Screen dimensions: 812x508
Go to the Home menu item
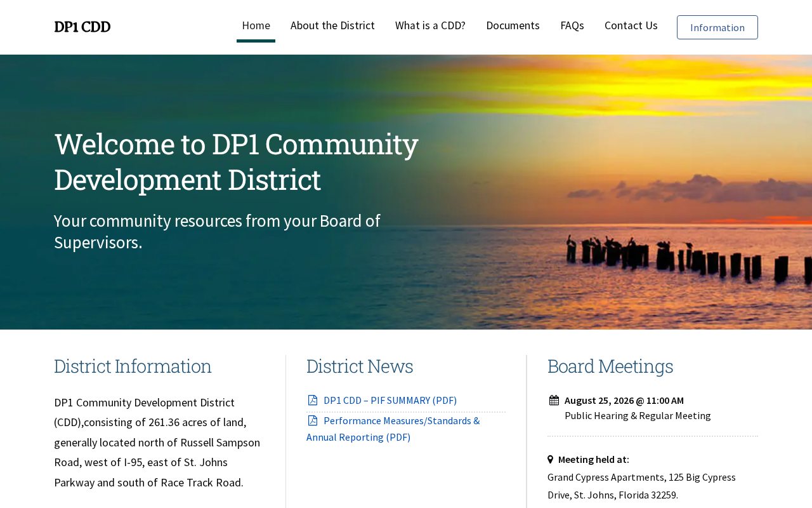coord(256,25)
